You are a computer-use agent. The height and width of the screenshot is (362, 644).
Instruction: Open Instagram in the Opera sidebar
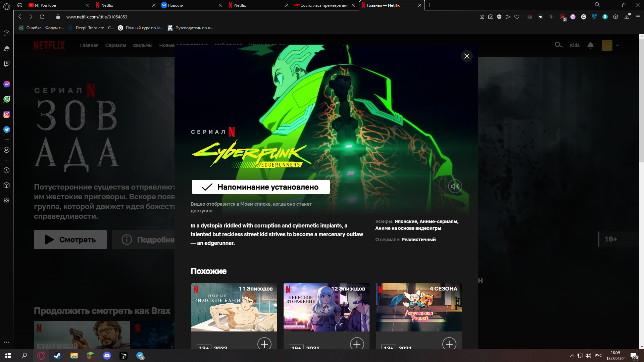[7, 114]
